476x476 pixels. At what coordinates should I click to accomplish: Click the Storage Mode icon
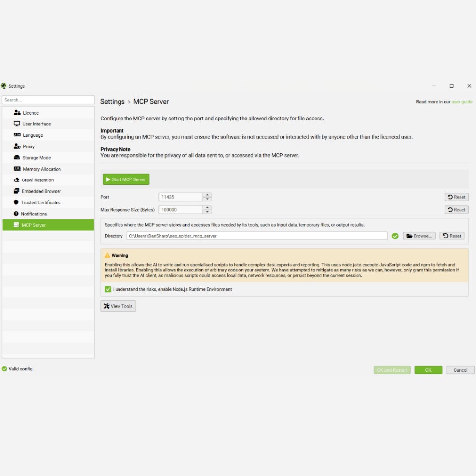(17, 157)
